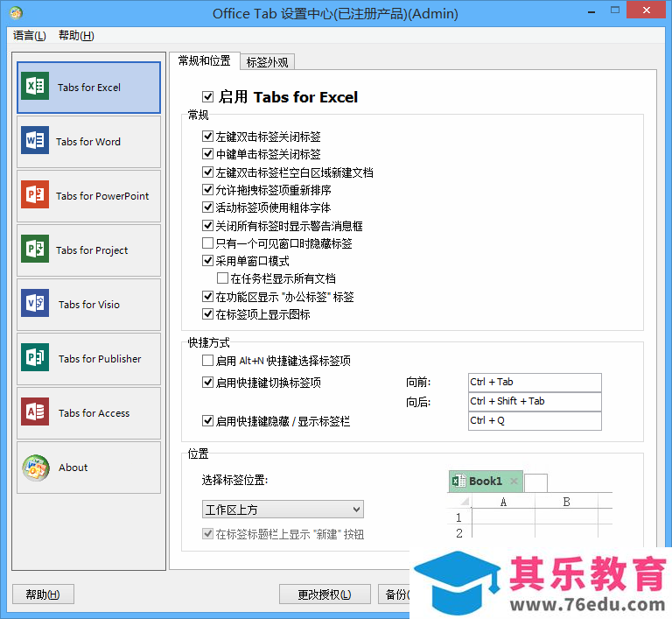Image resolution: width=672 pixels, height=619 pixels.
Task: Open the 语言(L) menu
Action: pos(29,36)
